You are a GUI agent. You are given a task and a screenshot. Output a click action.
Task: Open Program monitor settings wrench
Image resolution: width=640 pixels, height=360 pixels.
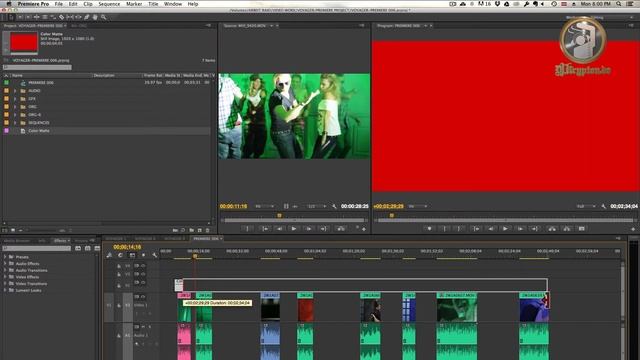pyautogui.click(x=604, y=207)
